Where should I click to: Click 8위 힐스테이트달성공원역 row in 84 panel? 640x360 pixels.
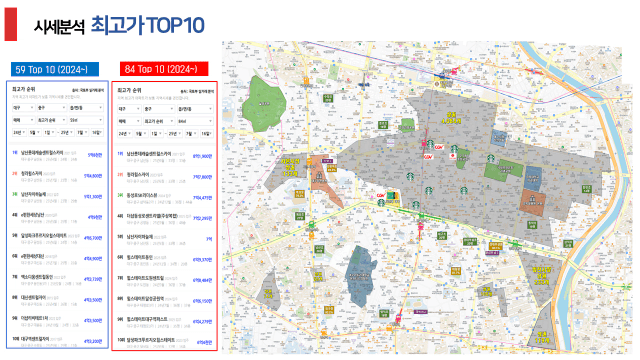[164, 302]
